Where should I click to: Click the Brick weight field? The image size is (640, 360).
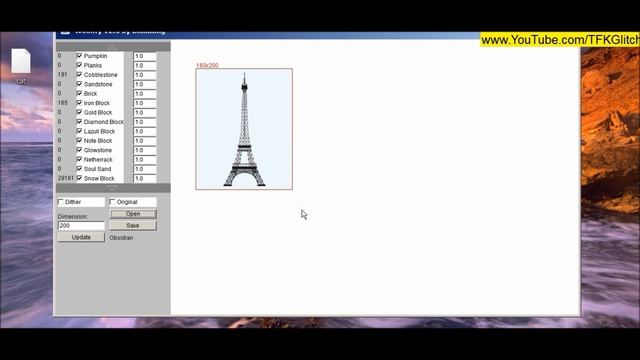144,93
